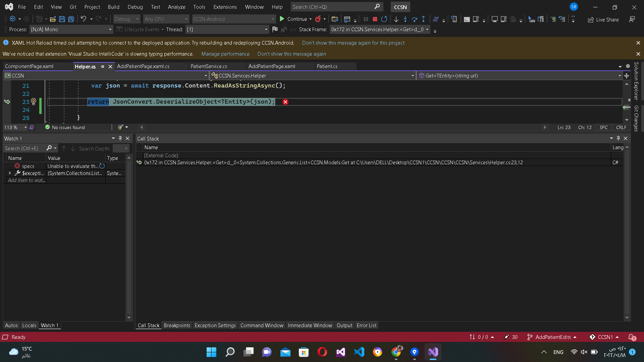Viewport: 644px width, 362px height.
Task: Click the feedback person icon
Action: [x=632, y=19]
